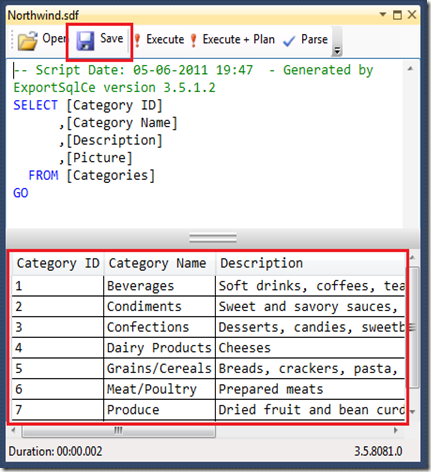Click Category ID cell with value 1
431x472 pixels.
[58, 286]
